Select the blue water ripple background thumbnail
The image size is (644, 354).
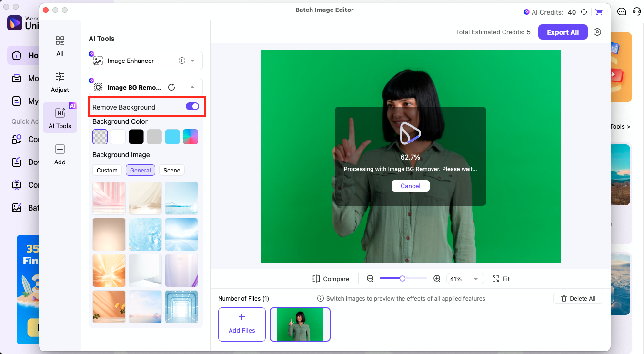click(145, 234)
